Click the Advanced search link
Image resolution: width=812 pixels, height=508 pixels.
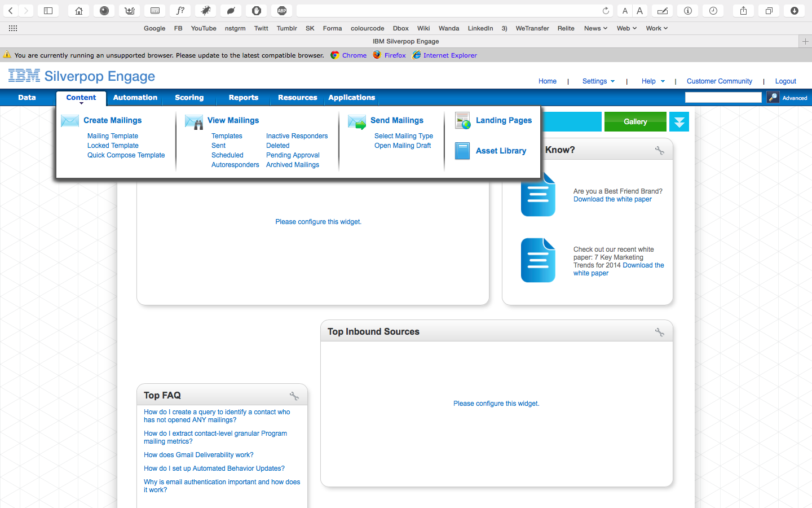[795, 98]
